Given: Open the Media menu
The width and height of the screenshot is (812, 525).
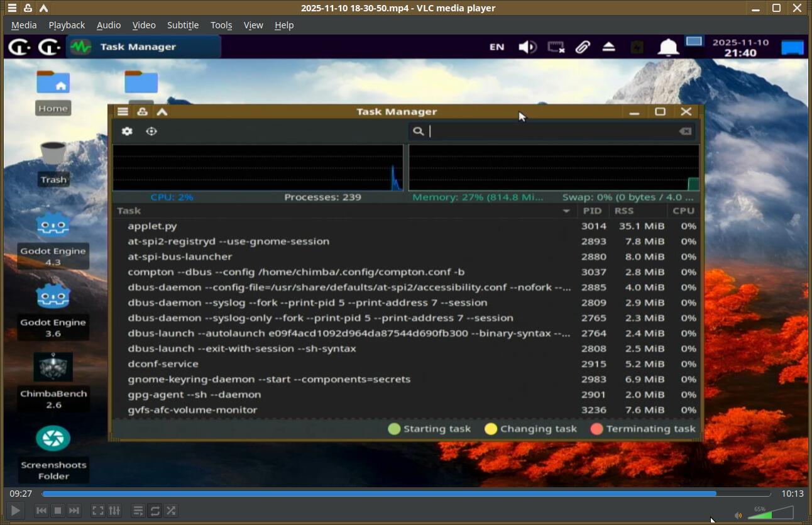Looking at the screenshot, I should (x=24, y=25).
